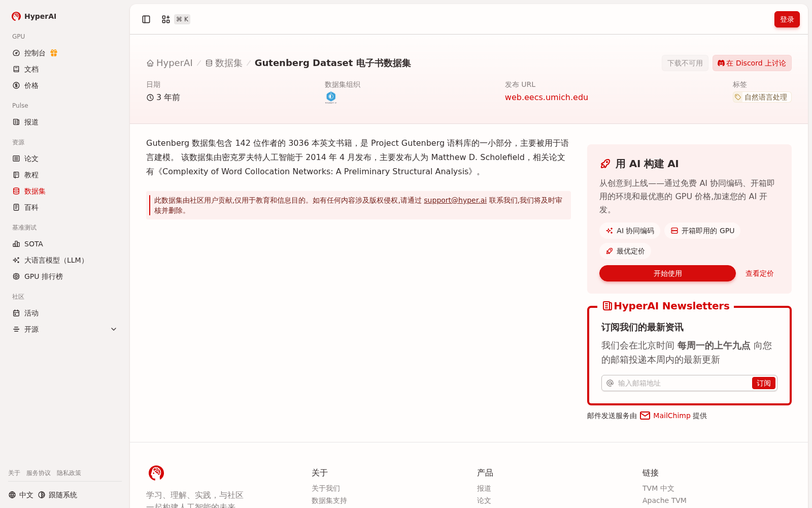This screenshot has width=812, height=508.
Task: Open the 跟随系统 theme selector
Action: 57,495
